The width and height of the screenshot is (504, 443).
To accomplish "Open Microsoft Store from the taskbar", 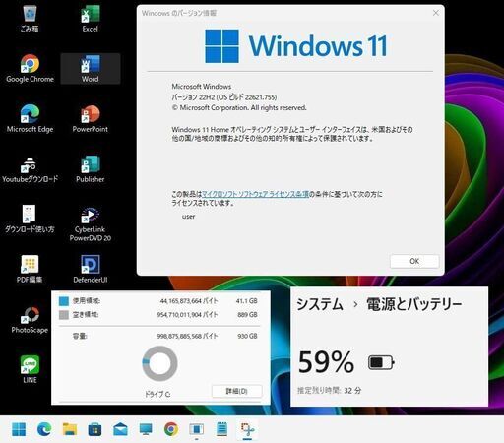I will [x=94, y=429].
